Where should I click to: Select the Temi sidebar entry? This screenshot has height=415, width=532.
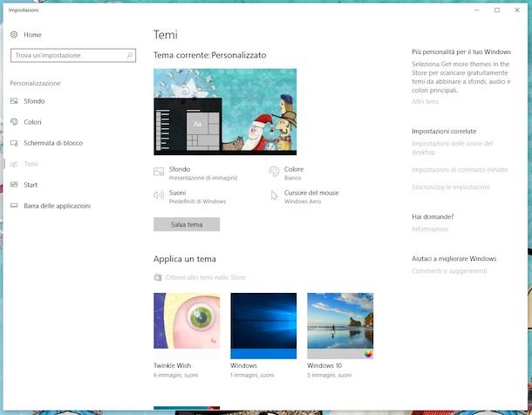(31, 164)
